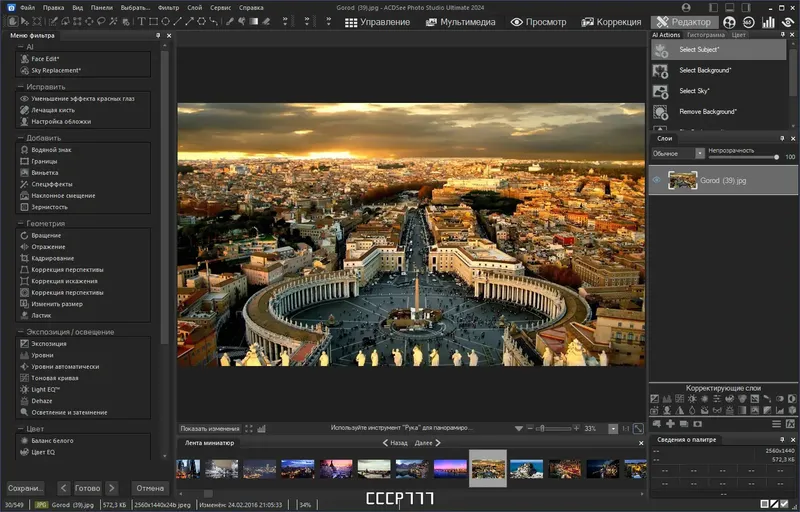The image size is (800, 512).
Task: Toggle the Show Changes preview button
Action: point(209,428)
